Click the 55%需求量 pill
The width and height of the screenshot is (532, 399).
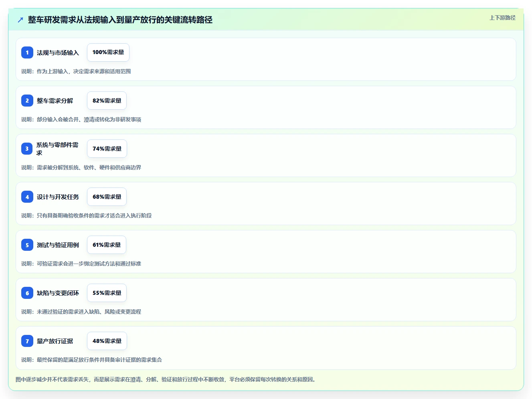coord(107,293)
